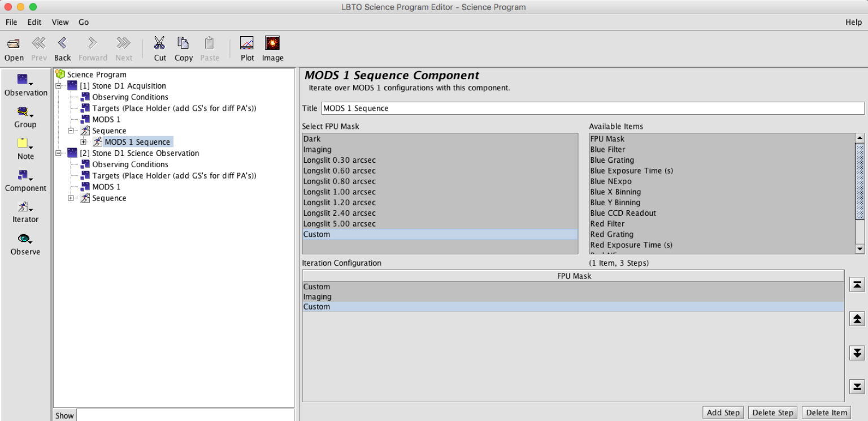Click the Title input field

coord(593,108)
